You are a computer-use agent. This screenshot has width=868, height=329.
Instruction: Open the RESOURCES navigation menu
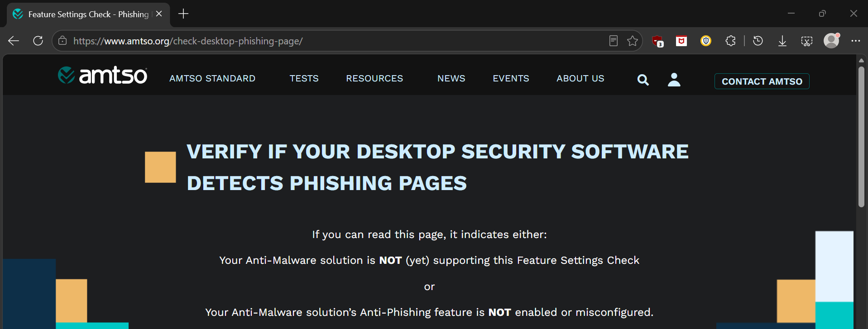coord(374,78)
